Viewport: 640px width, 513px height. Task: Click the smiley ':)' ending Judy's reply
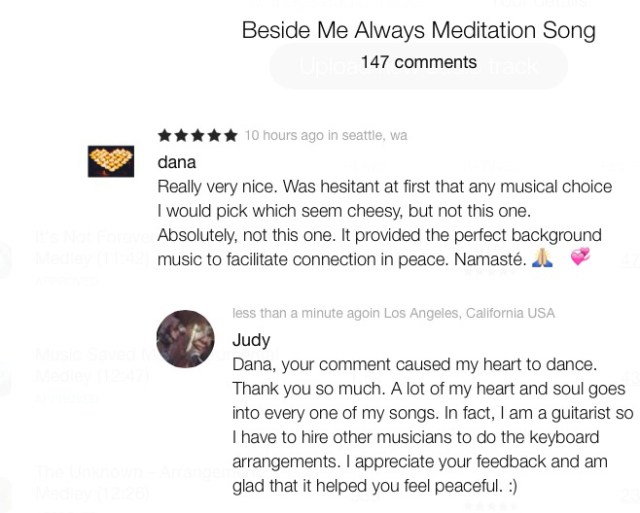[512, 485]
